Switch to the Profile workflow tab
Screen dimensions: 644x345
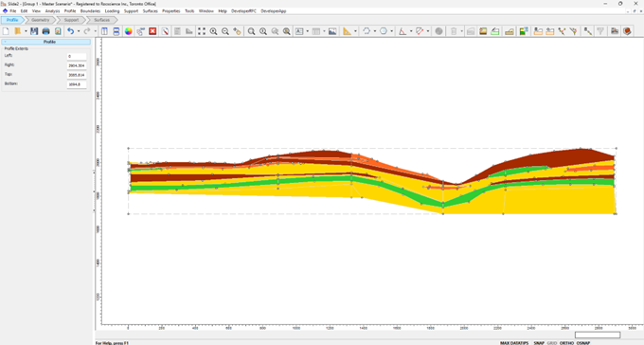tap(12, 20)
